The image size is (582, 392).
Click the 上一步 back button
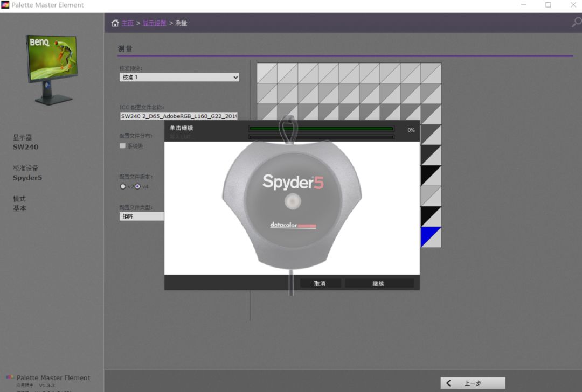pyautogui.click(x=473, y=383)
